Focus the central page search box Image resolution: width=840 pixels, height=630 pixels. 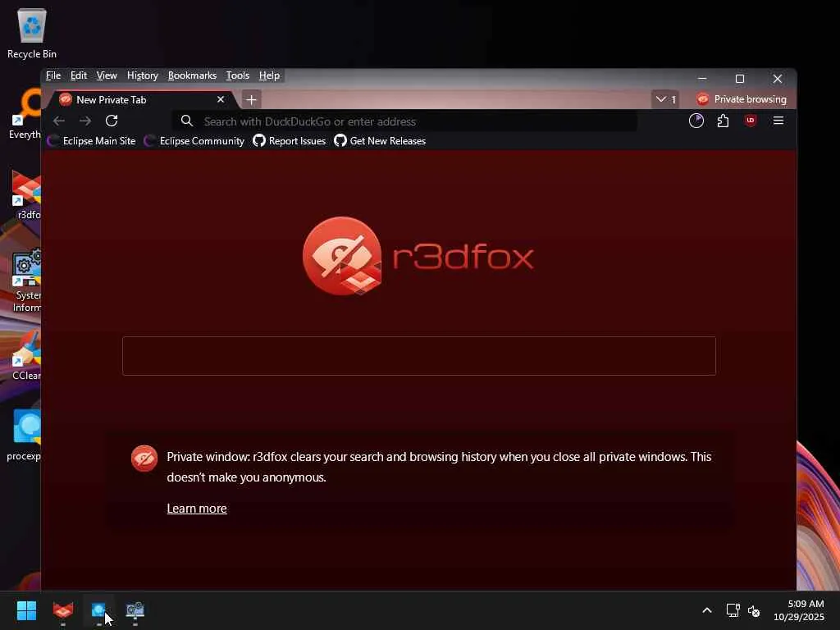419,356
